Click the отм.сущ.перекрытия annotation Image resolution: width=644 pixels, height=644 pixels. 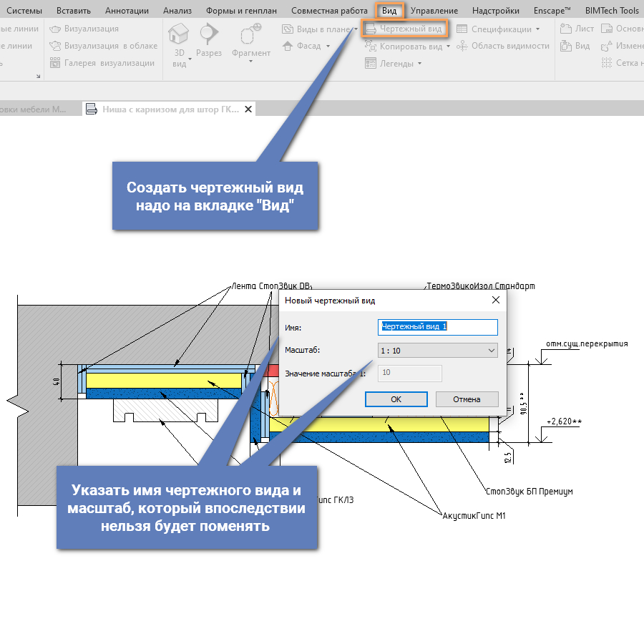[x=587, y=343]
